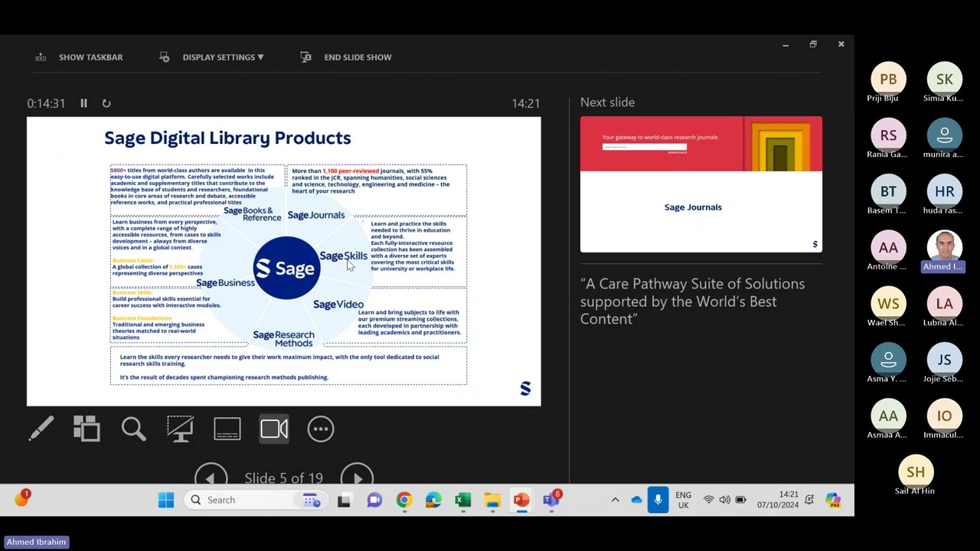
Task: Open Microsoft Edge from the taskbar
Action: (433, 500)
